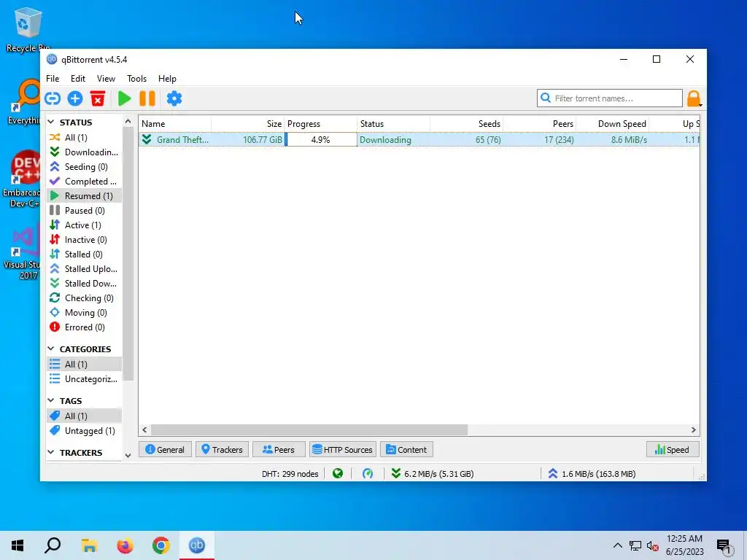Click the green Resume toolbar icon
Image resolution: width=747 pixels, height=560 pixels.
click(124, 98)
